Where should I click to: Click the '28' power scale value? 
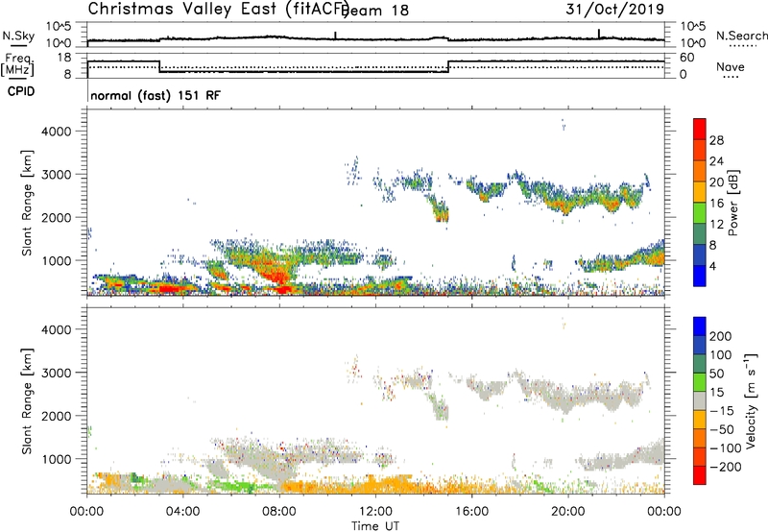[x=716, y=140]
